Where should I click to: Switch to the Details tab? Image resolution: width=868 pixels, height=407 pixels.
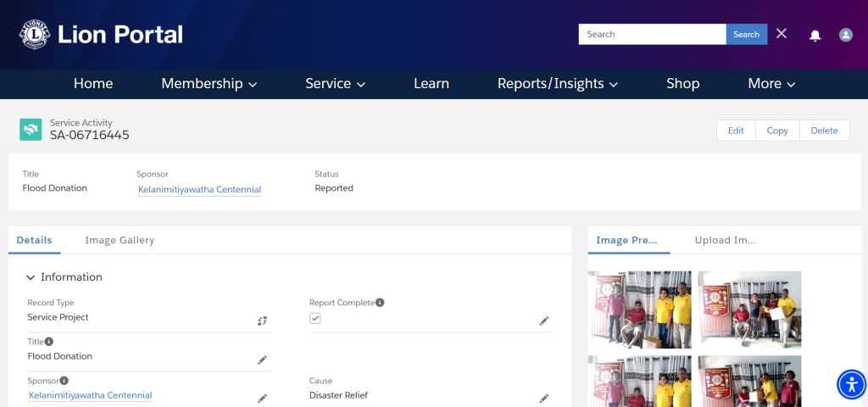click(34, 240)
